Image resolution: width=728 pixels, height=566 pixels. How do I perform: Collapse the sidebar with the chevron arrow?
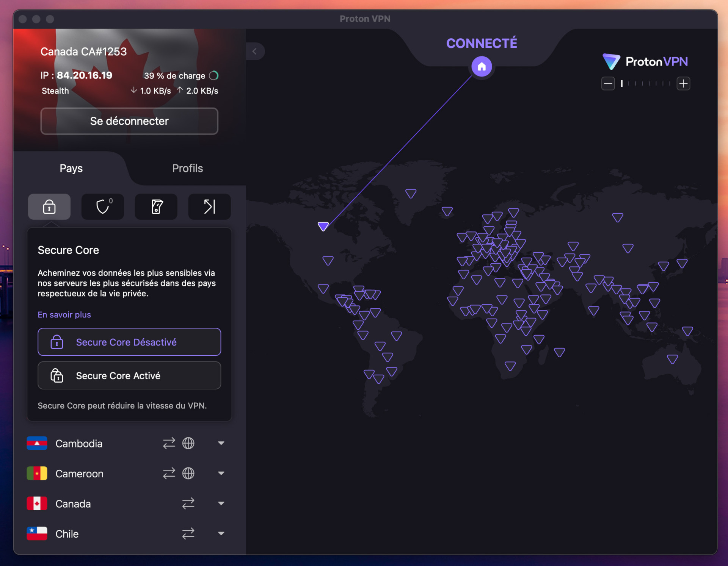pyautogui.click(x=255, y=52)
